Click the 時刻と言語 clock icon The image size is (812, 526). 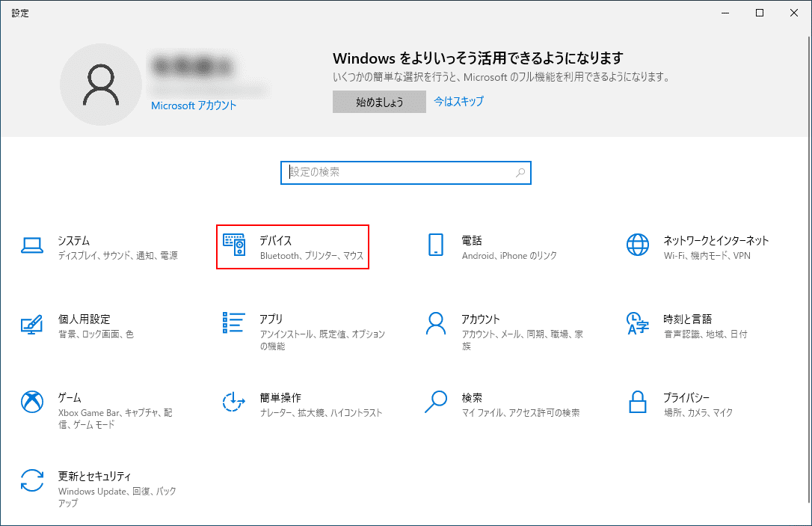[x=638, y=323]
